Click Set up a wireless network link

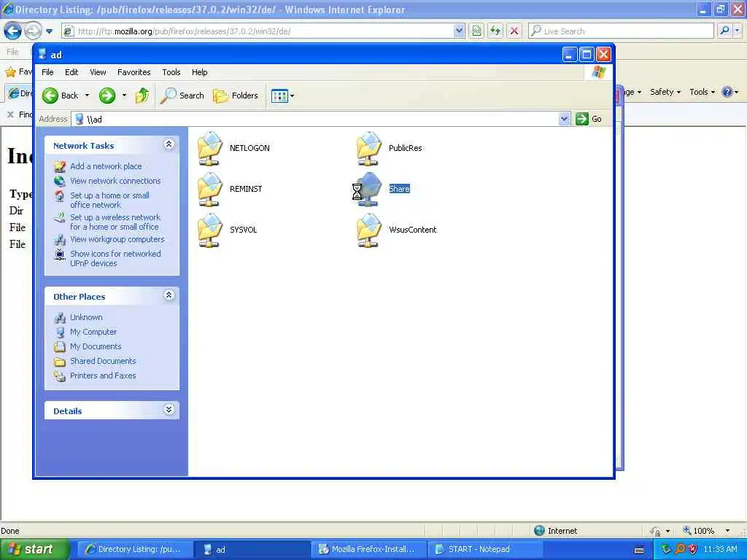pyautogui.click(x=115, y=222)
